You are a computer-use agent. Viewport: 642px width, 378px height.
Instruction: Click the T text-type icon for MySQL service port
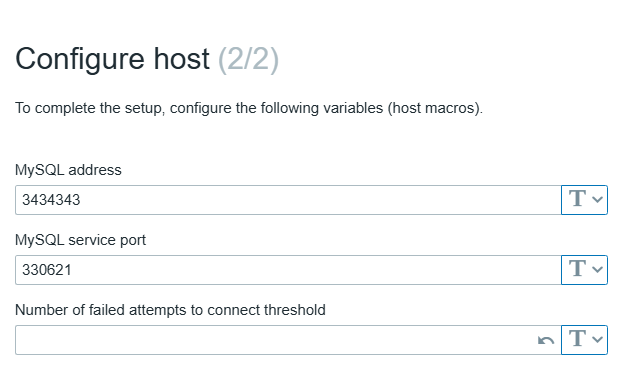578,269
